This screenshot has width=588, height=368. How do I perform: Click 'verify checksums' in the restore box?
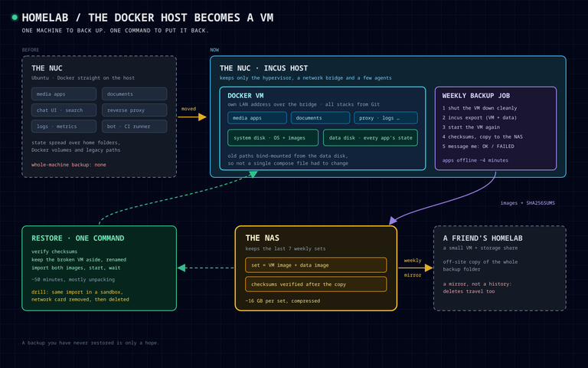[x=54, y=251]
